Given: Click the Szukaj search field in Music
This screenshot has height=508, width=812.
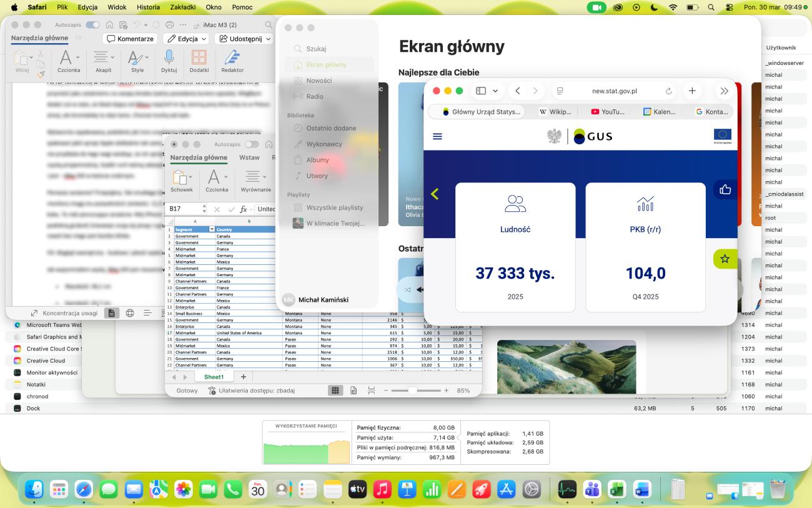Looking at the screenshot, I should [316, 49].
